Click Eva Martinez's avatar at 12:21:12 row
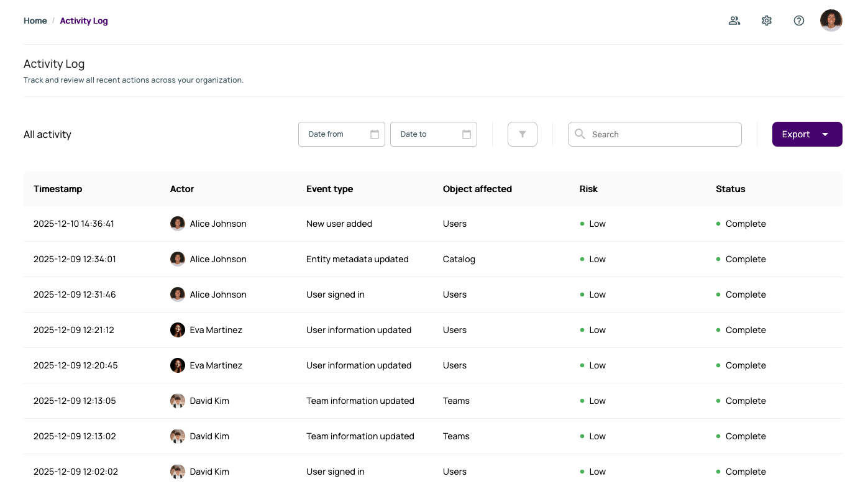868x489 pixels. click(x=178, y=330)
